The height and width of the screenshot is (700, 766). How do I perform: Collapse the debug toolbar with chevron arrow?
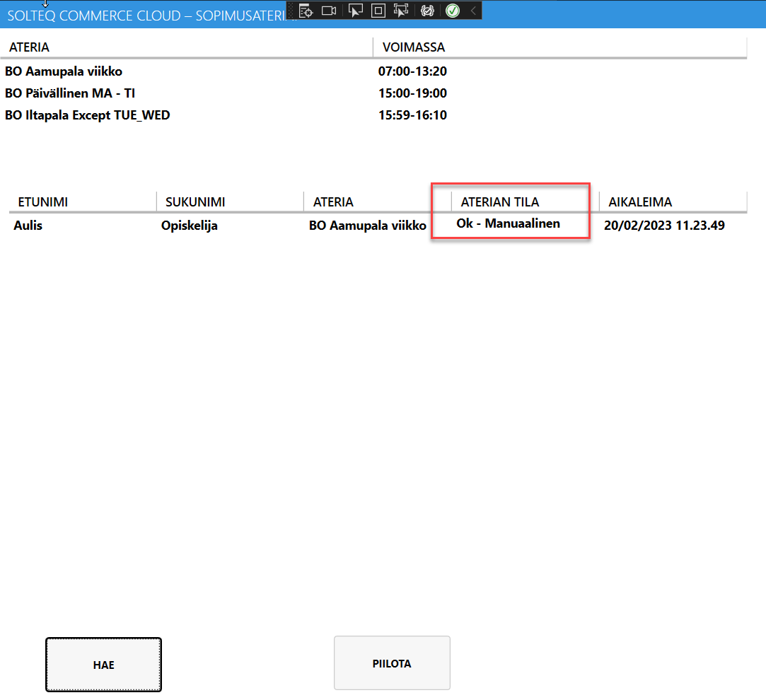coord(472,11)
